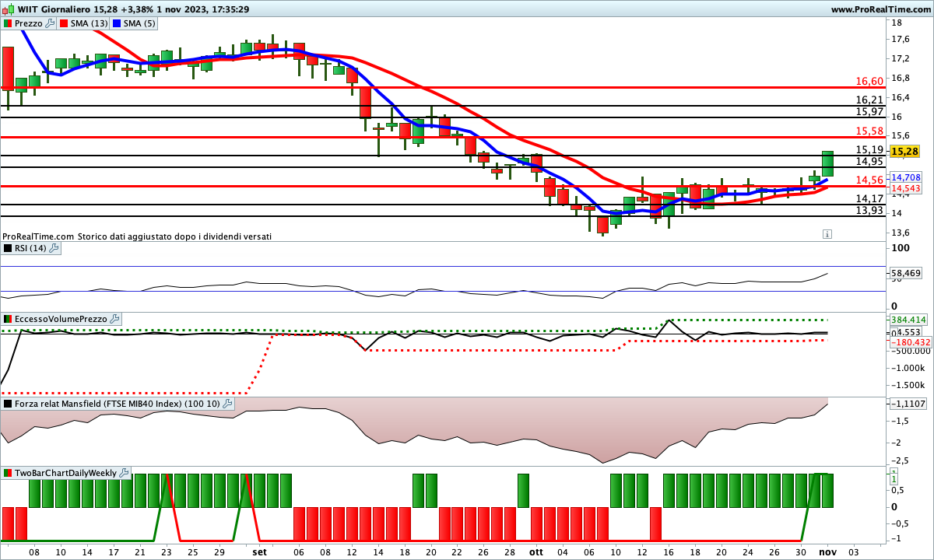
Task: Open RSI (14) settings wrench
Action: [x=54, y=248]
